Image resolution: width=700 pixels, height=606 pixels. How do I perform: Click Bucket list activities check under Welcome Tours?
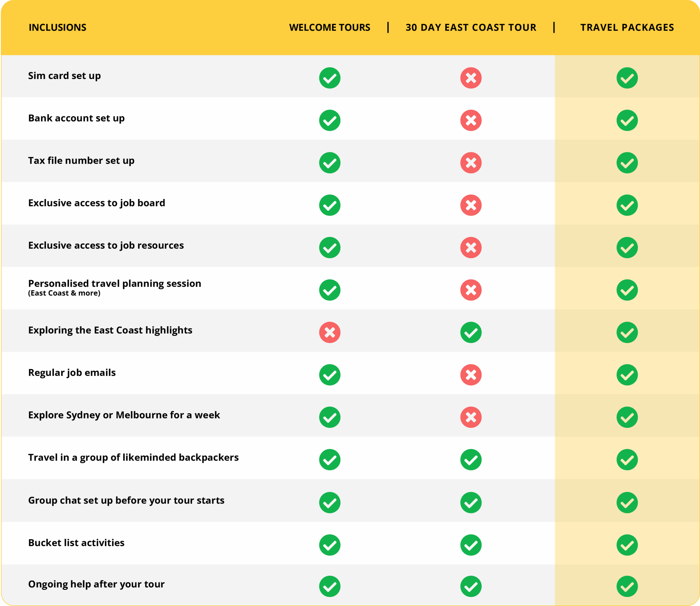point(329,545)
